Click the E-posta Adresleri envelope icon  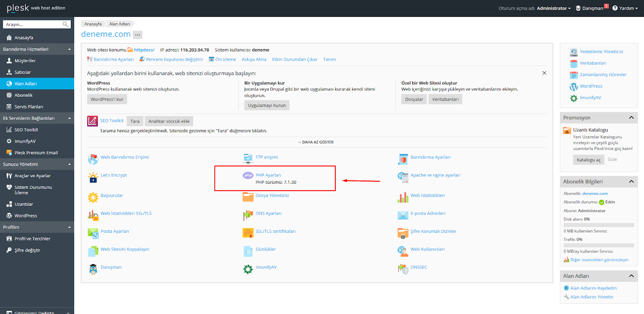(403, 215)
